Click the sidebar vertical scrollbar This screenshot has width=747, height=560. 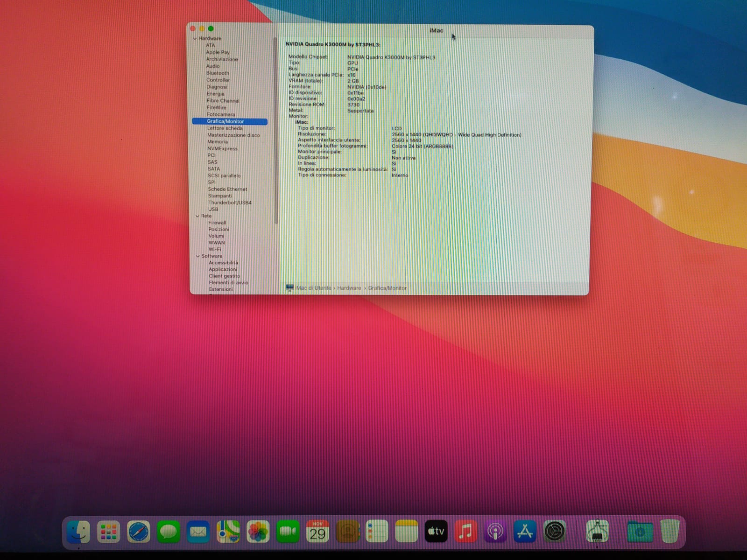click(x=275, y=131)
